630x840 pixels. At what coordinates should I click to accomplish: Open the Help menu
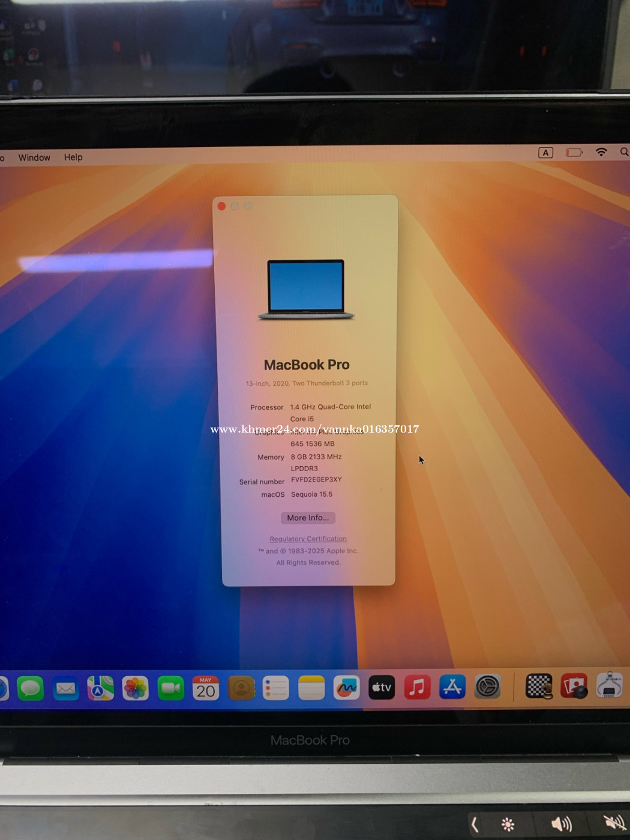(73, 157)
